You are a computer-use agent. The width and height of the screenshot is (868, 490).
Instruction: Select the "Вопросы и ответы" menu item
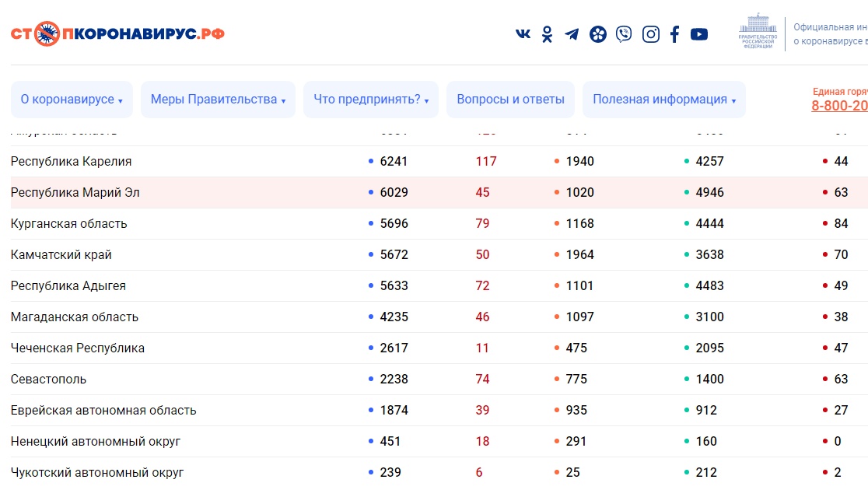510,100
